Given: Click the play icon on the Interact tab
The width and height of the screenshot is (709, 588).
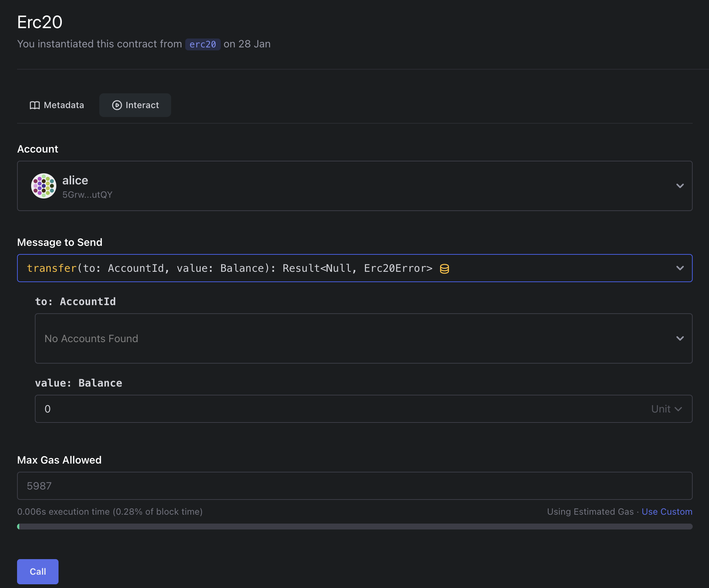Looking at the screenshot, I should (116, 105).
